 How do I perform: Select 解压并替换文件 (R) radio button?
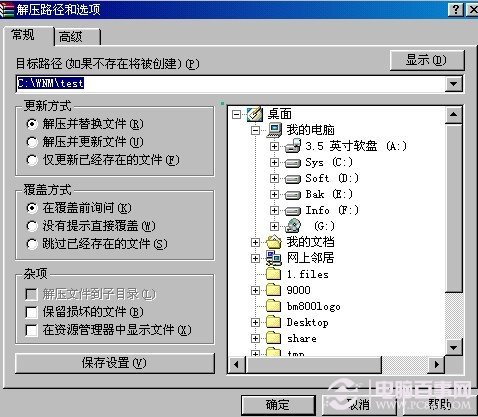[x=32, y=124]
